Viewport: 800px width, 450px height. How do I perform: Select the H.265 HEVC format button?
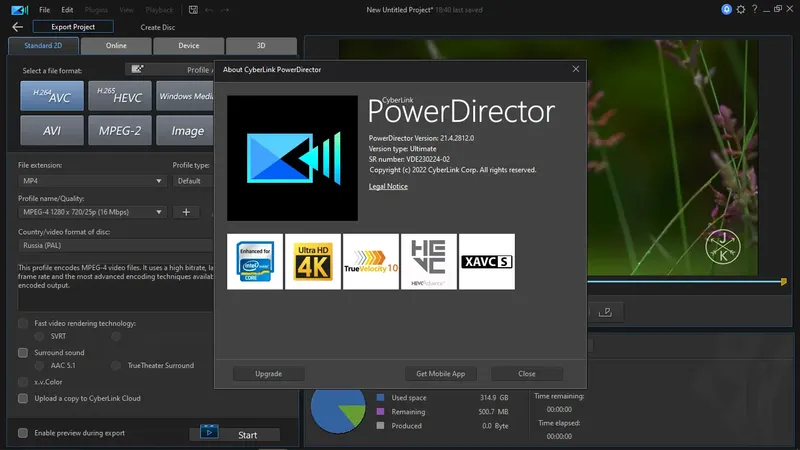coord(120,96)
